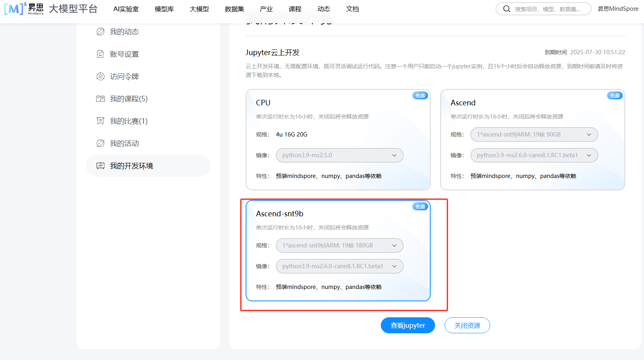Viewport: 644px width, 360px height.
Task: Expand the CPU 镜像 python3.9-ms2.5.0 dropdown
Action: pyautogui.click(x=339, y=155)
